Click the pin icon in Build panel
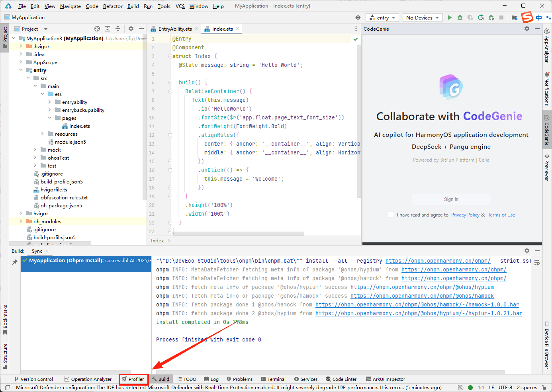This screenshot has width=552, height=392. pos(15,262)
